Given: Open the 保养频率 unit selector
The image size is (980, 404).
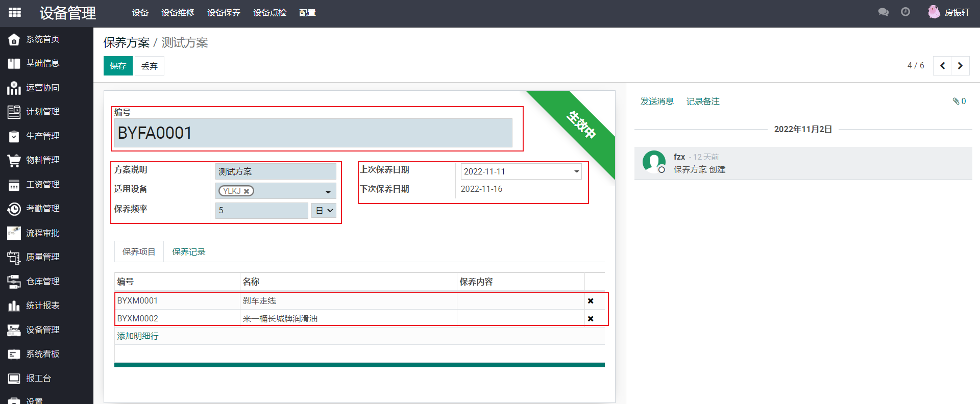Looking at the screenshot, I should coord(324,210).
